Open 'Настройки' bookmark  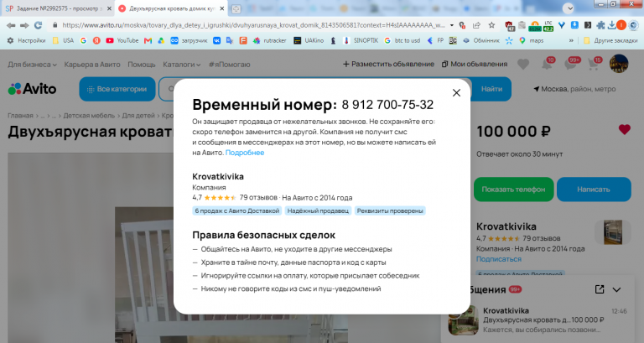coord(26,40)
